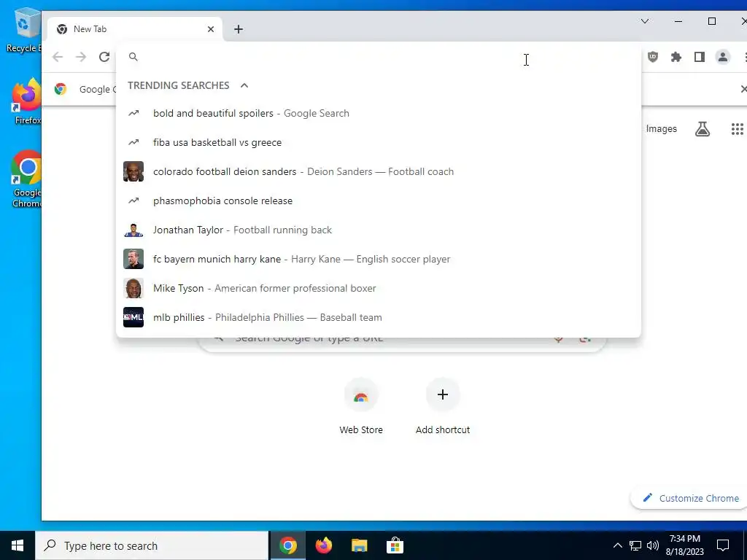Viewport: 747px width, 560px height.
Task: Open the Web Store shortcut
Action: (361, 407)
